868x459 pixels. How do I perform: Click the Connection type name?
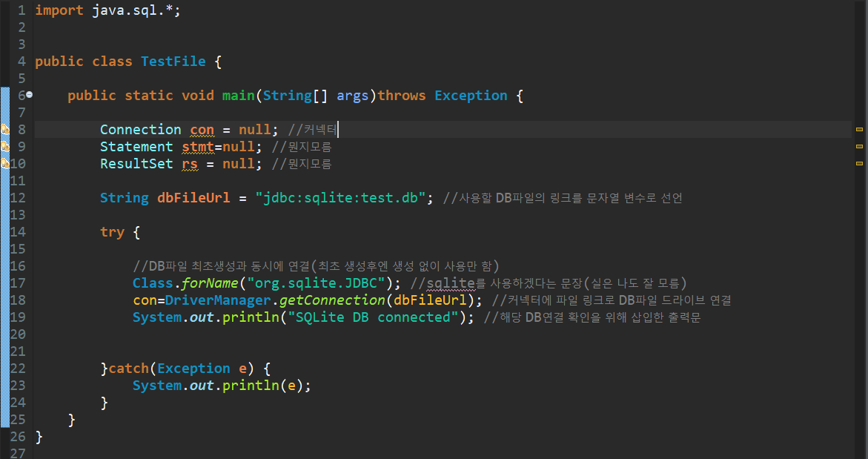[141, 130]
